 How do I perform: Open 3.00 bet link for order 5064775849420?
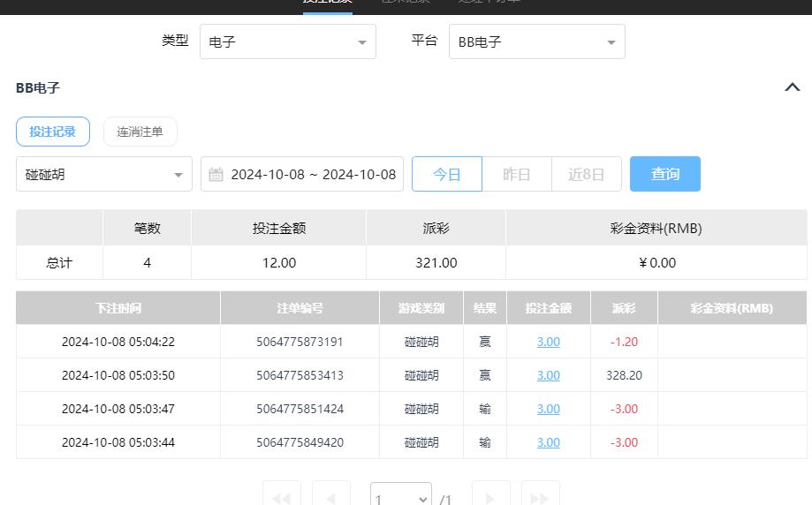click(x=548, y=442)
